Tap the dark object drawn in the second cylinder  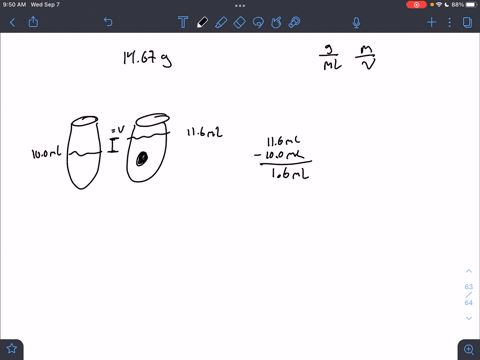tap(142, 159)
